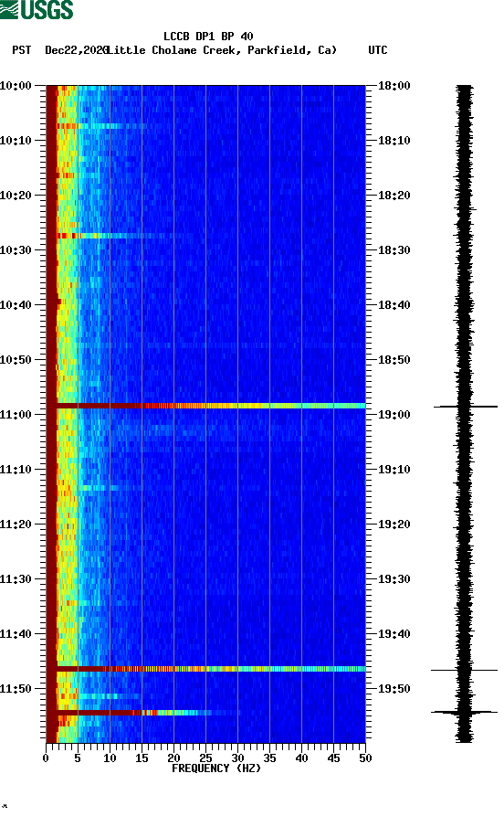Click the 0 Hz frequency axis tick label
The height and width of the screenshot is (816, 504).
(46, 758)
